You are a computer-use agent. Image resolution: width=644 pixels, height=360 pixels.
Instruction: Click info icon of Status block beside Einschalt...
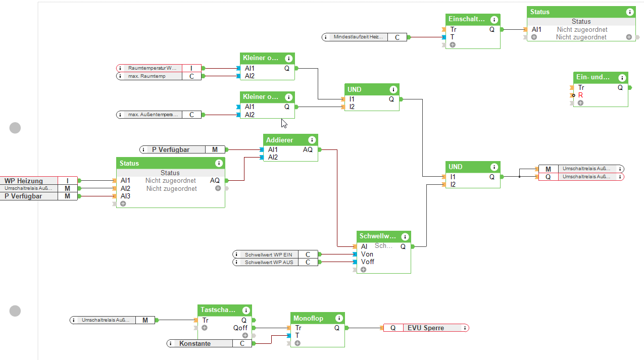[629, 12]
